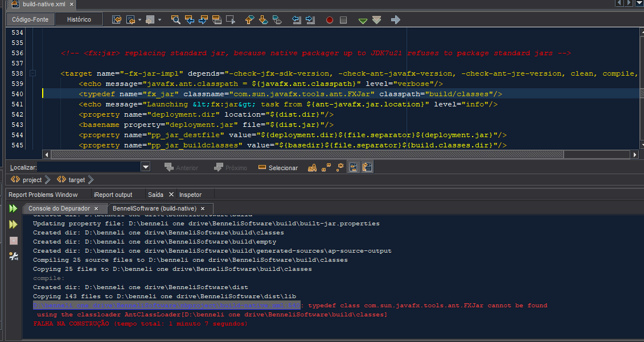Toggle regular expression search option
The image size is (644, 342).
point(340,167)
